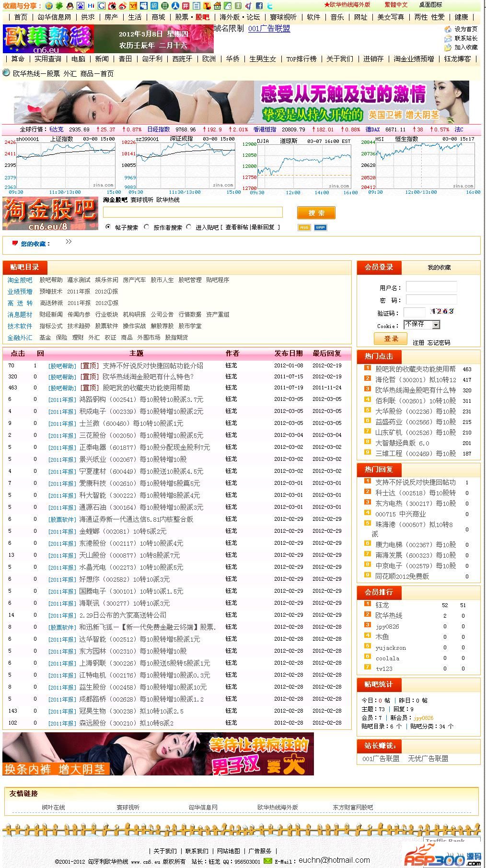Share to Google bookmarks G icon
Viewport: 486px width, 868px height.
(x=102, y=6)
